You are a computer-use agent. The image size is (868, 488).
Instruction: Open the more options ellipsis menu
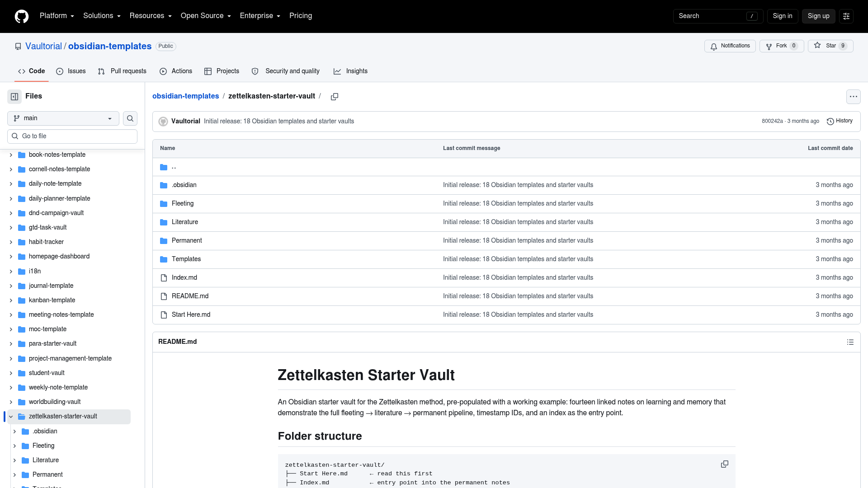tap(854, 97)
